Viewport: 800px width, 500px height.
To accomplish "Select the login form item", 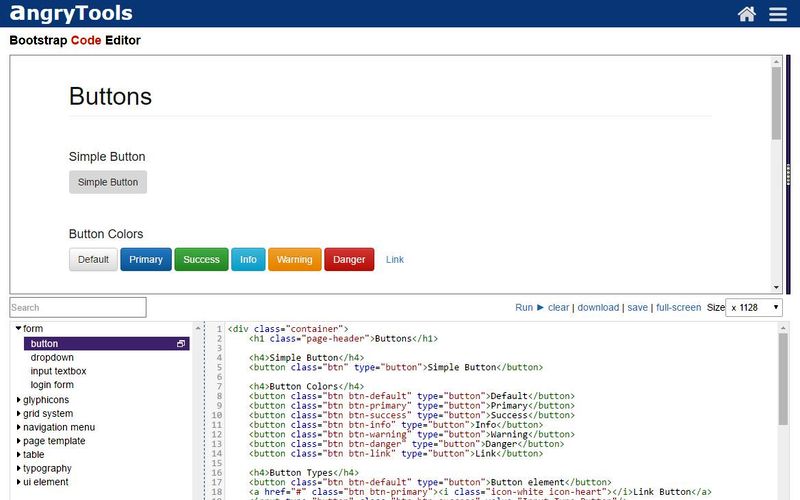I will point(52,385).
